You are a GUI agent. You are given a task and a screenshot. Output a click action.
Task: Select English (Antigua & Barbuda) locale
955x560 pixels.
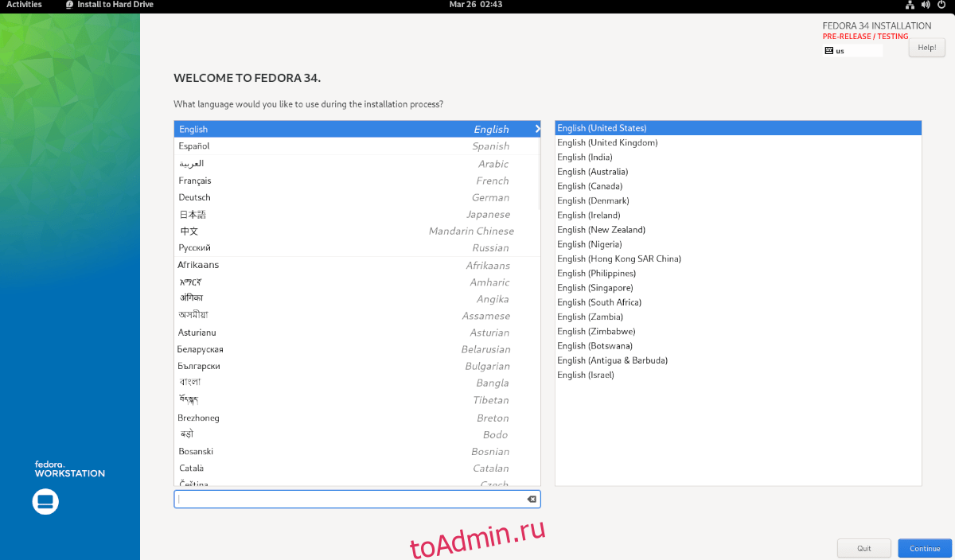coord(738,360)
